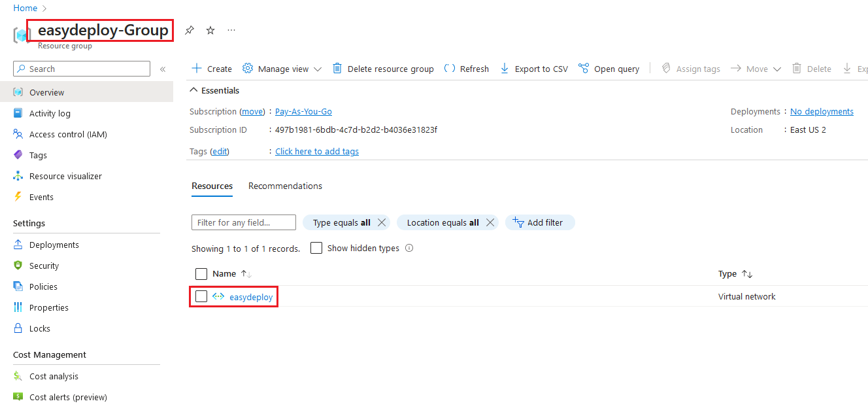Viewport: 868px width, 412px height.
Task: Click the Filter for any field input
Action: (244, 222)
